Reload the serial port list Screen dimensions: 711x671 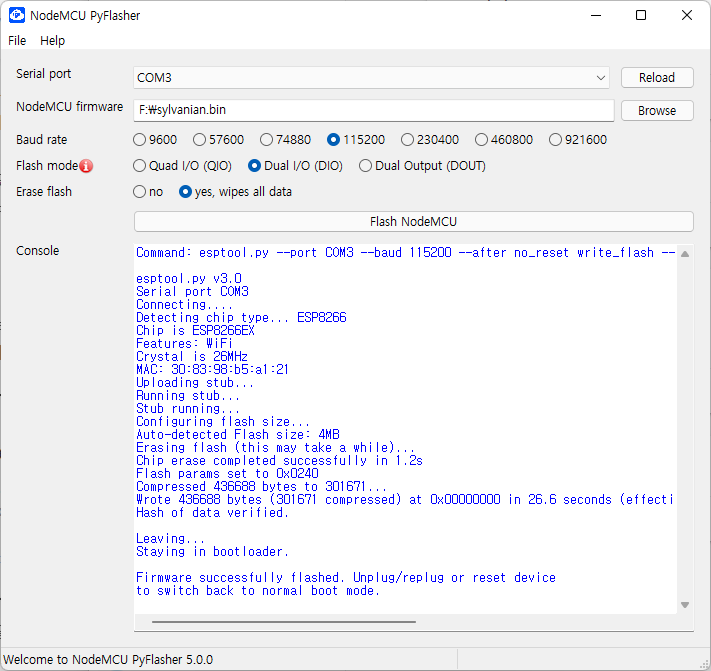pyautogui.click(x=657, y=78)
